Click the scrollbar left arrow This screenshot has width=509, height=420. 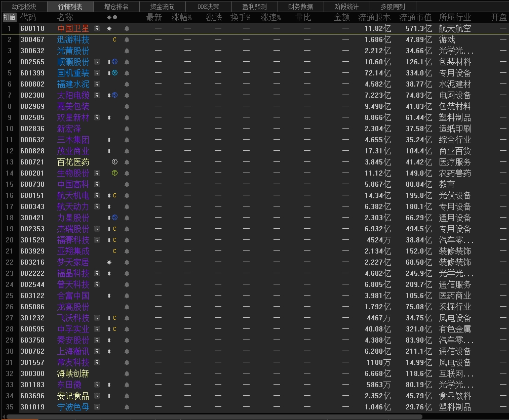(4, 416)
